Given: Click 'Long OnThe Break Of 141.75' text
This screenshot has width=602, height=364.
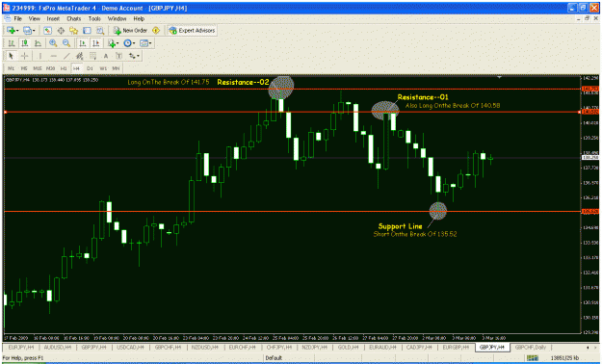Looking at the screenshot, I should click(x=169, y=82).
